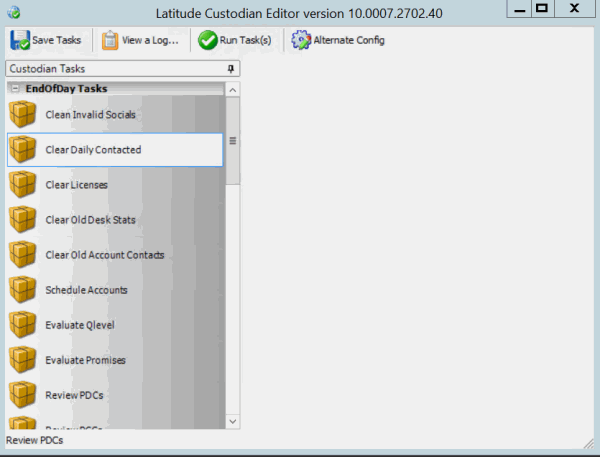Select the Evaluate Promises task text
This screenshot has width=600, height=457.
86,360
